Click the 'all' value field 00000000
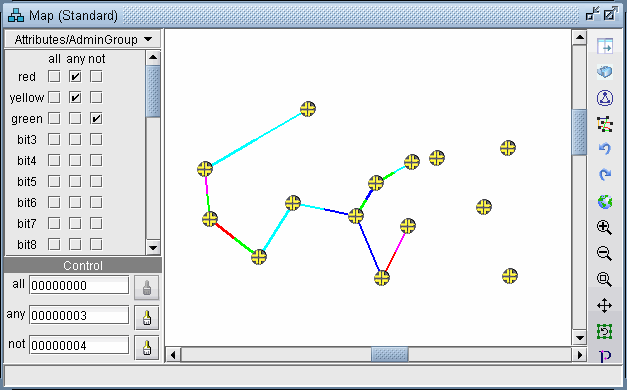Image resolution: width=627 pixels, height=390 pixels. point(79,286)
